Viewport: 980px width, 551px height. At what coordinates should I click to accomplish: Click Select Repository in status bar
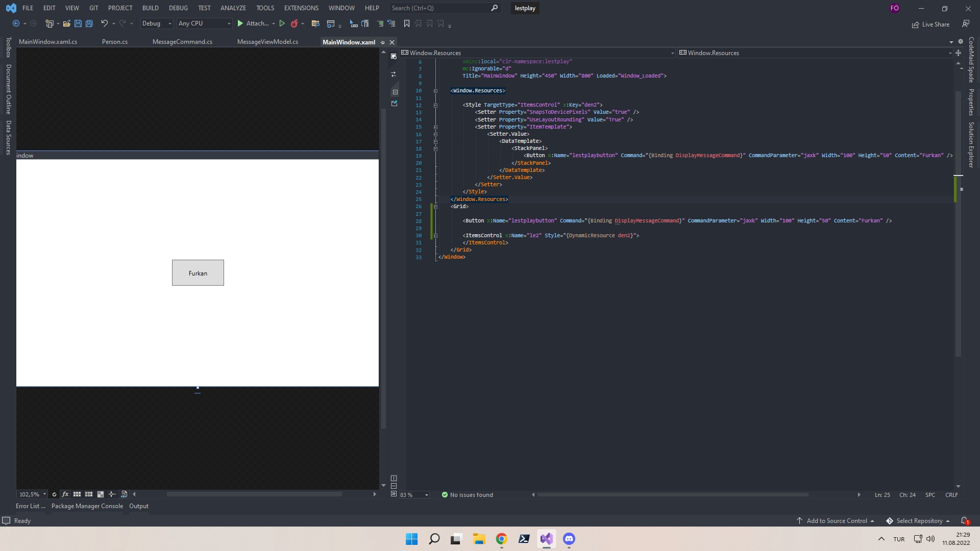pyautogui.click(x=918, y=521)
